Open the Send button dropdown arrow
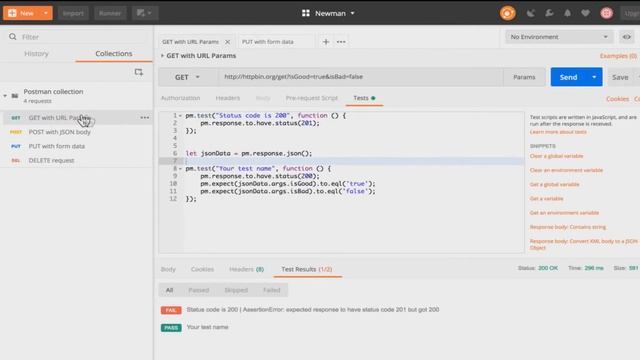This screenshot has height=360, width=640. coord(594,77)
